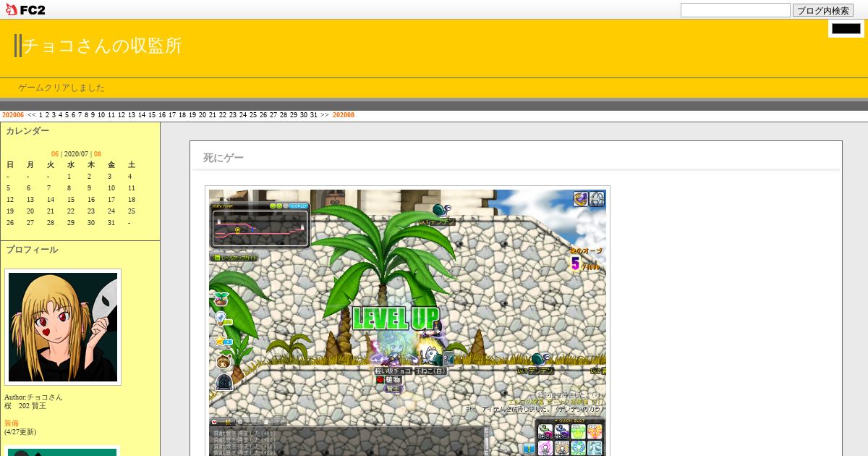Click the カレンダー sidebar heading

click(27, 131)
